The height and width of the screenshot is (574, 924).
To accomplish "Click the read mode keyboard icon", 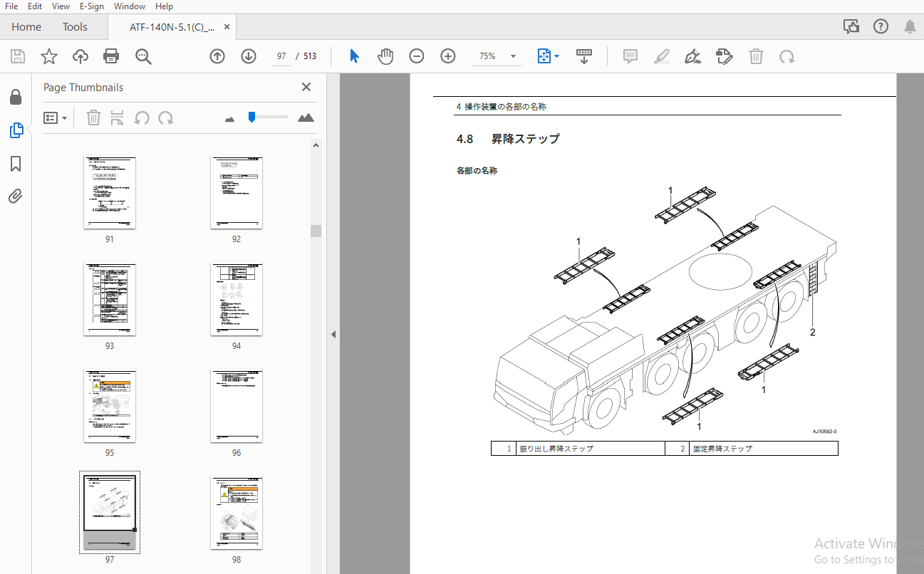I will pos(584,56).
